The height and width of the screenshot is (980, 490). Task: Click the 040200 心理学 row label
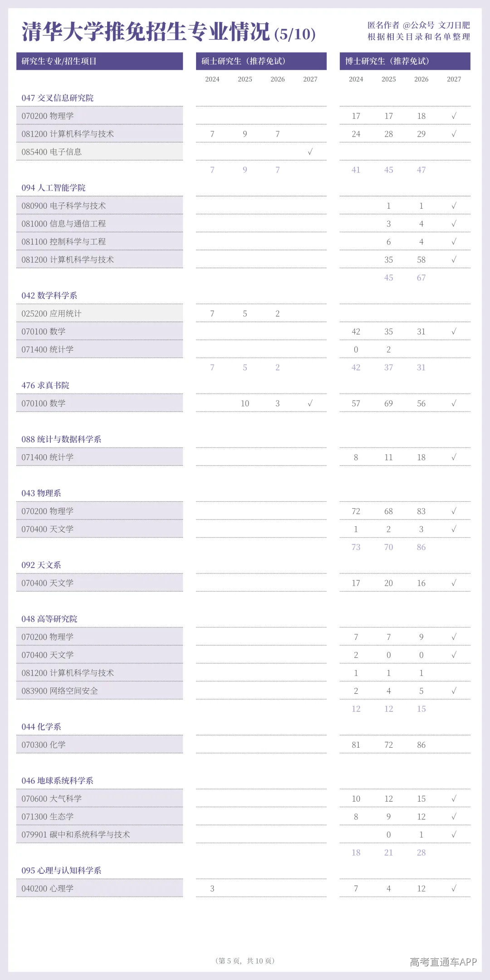(48, 888)
